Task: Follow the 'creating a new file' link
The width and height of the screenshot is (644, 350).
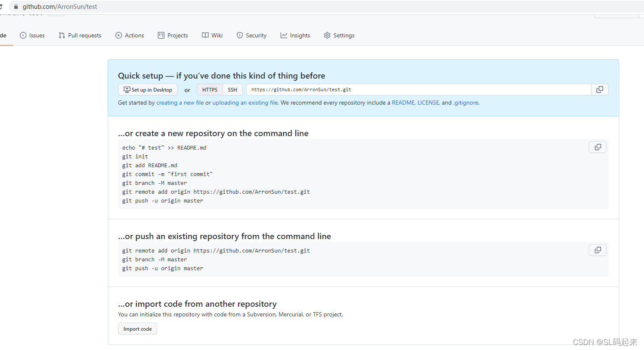Action: [180, 103]
